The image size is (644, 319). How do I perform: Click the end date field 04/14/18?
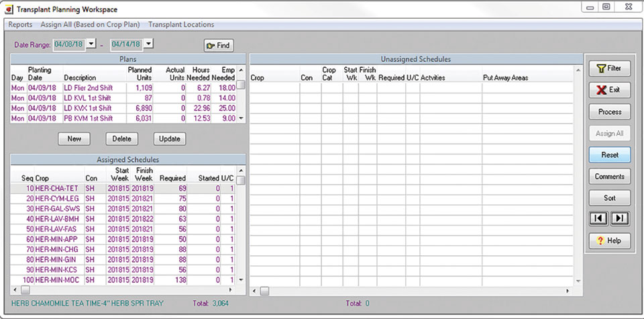[x=127, y=44]
